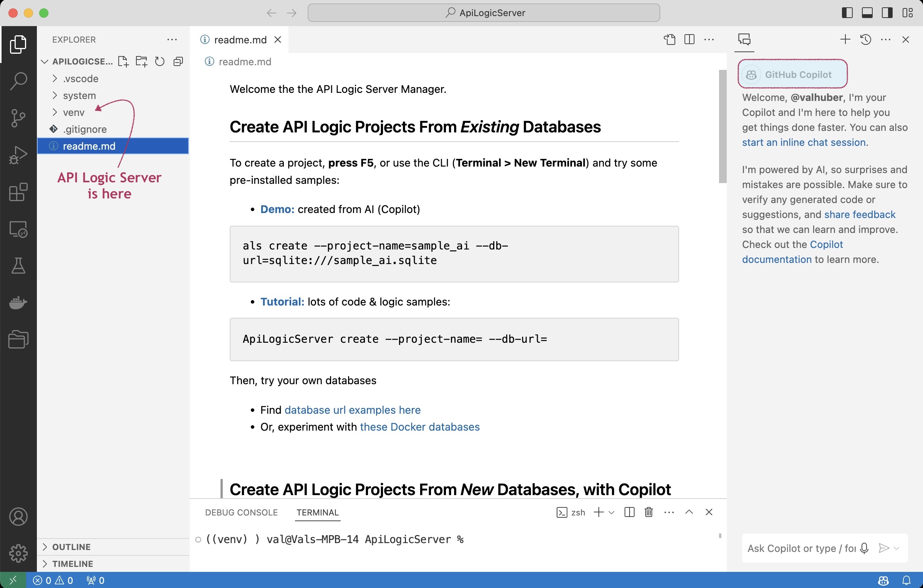This screenshot has width=923, height=588.
Task: Toggle the secondary side bar layout button
Action: click(x=887, y=13)
